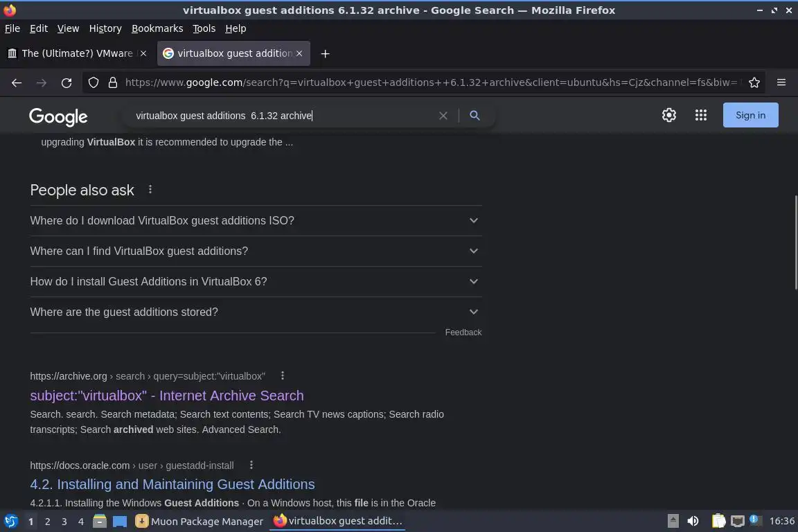This screenshot has width=798, height=532.
Task: Open 'Installing and Maintaining Guest Additions' result
Action: tap(172, 484)
